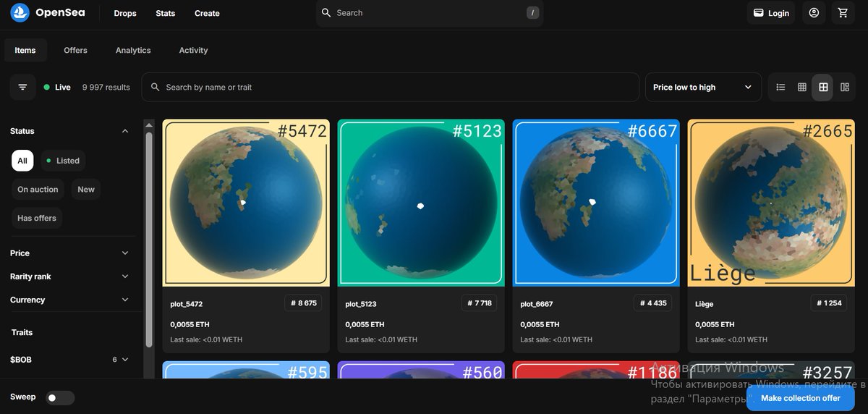Open the #5123 globe thumbnail
The image size is (868, 414).
tap(421, 203)
